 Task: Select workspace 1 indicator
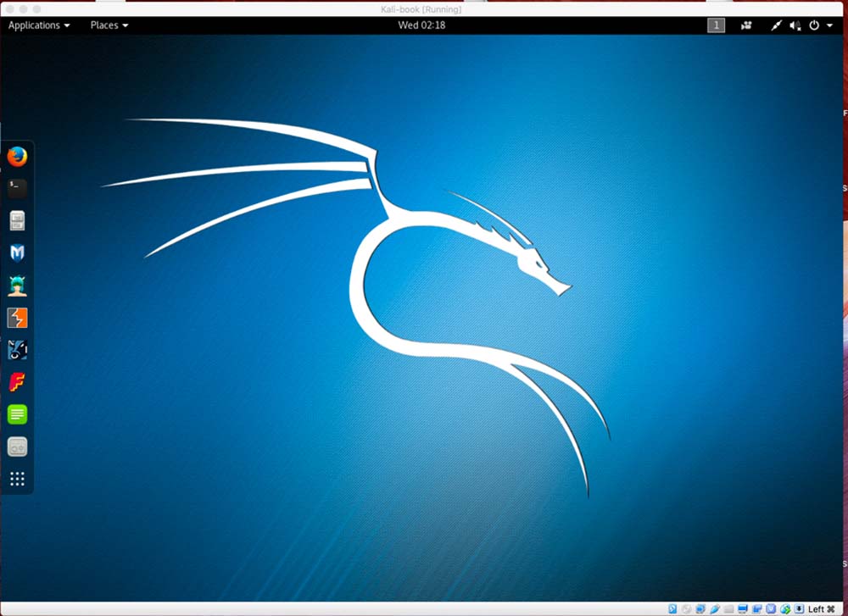click(x=717, y=25)
